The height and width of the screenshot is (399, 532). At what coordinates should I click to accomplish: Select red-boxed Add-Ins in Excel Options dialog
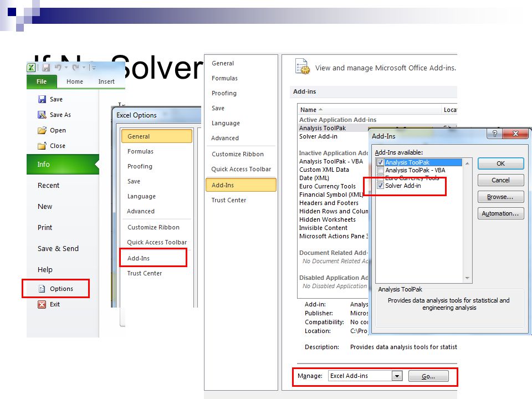[139, 258]
